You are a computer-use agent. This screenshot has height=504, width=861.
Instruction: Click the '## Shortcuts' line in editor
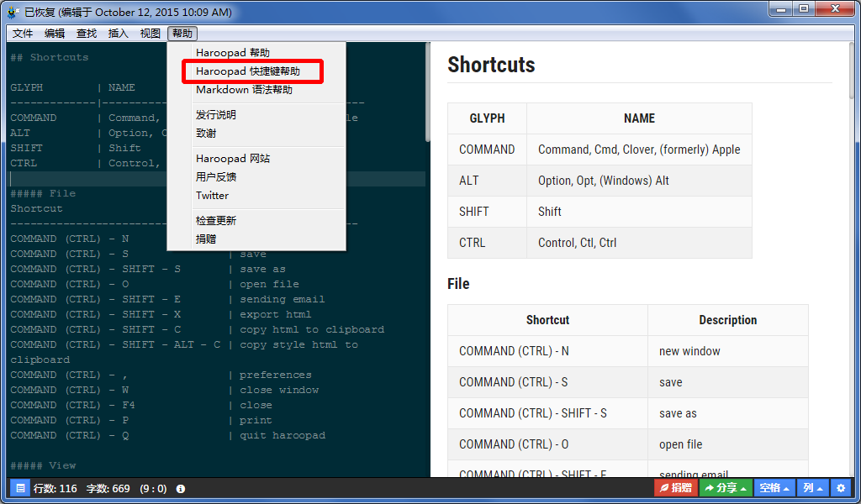pos(50,57)
